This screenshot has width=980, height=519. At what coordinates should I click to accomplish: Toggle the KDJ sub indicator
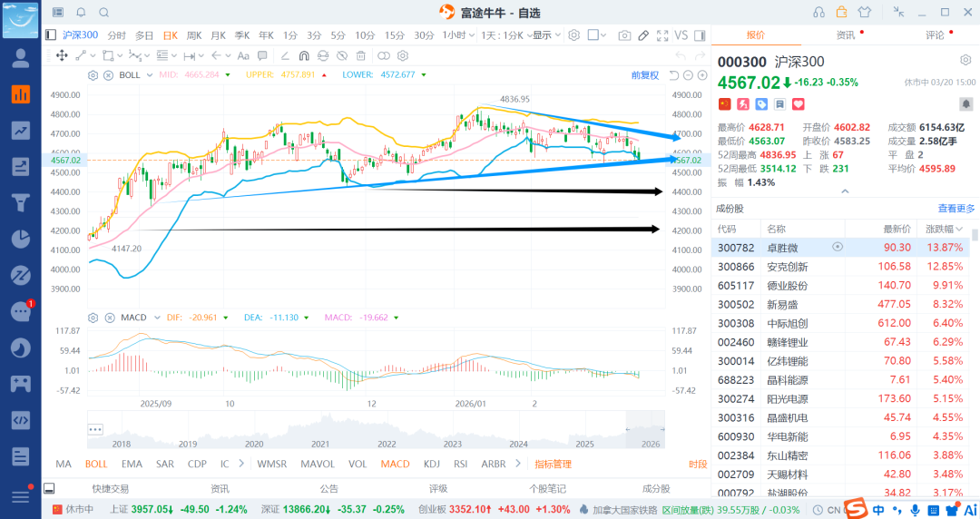431,464
